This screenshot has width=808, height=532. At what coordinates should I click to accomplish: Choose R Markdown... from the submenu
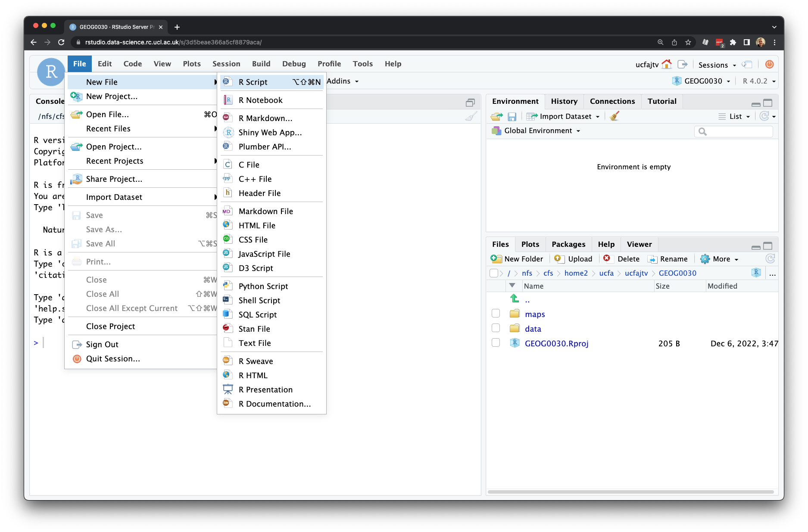click(x=271, y=118)
